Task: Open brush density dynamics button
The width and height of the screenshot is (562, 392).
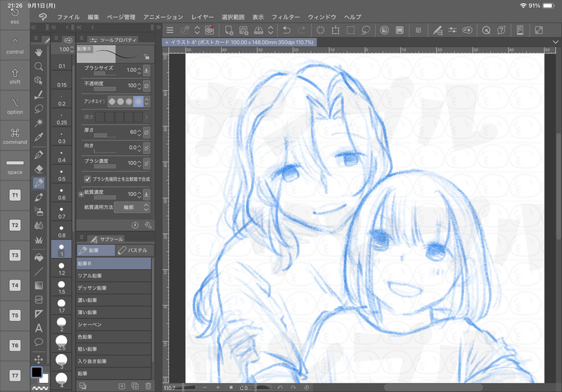Action: 146,163
